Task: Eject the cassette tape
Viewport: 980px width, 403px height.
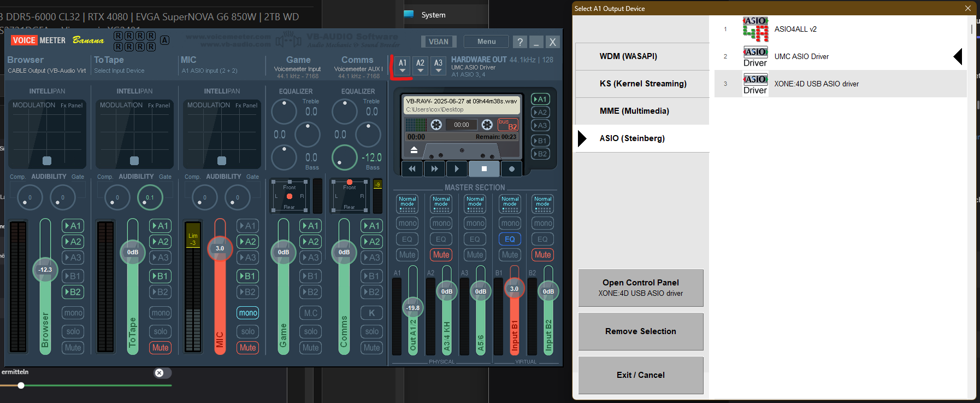Action: pyautogui.click(x=414, y=150)
